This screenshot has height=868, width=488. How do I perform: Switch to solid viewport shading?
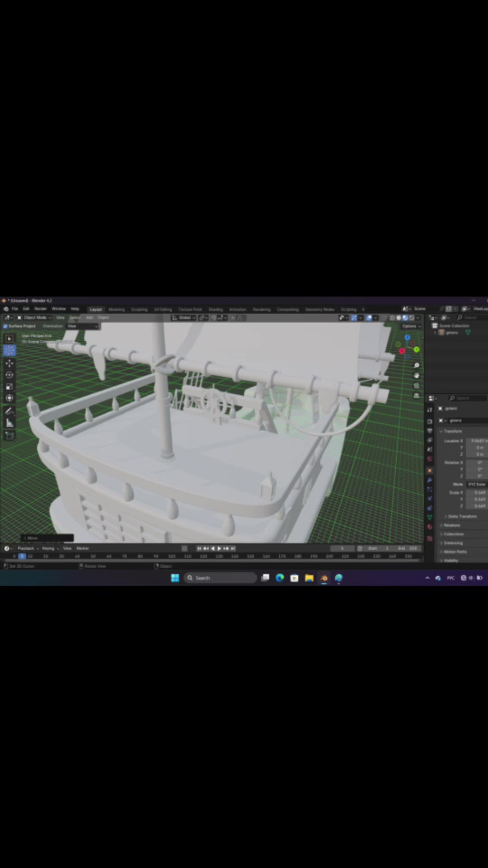pyautogui.click(x=399, y=318)
